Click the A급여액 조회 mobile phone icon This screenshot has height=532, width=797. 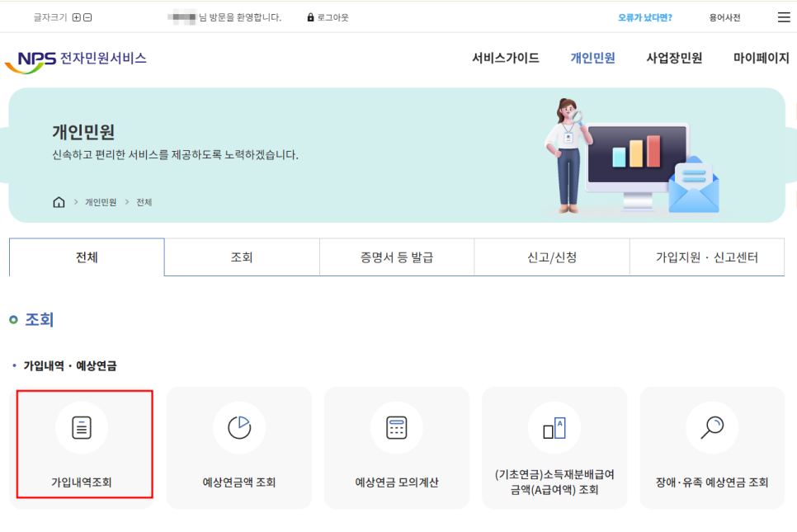[554, 427]
